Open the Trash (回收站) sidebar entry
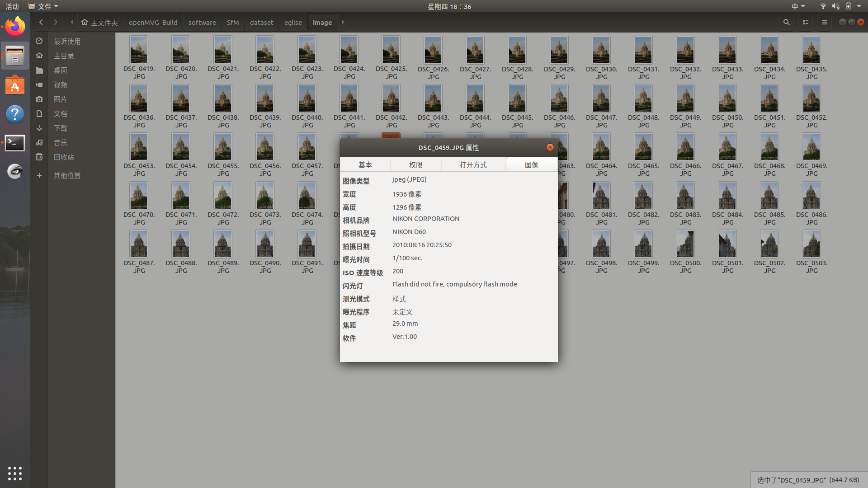Viewport: 868px width, 488px height. [x=63, y=157]
